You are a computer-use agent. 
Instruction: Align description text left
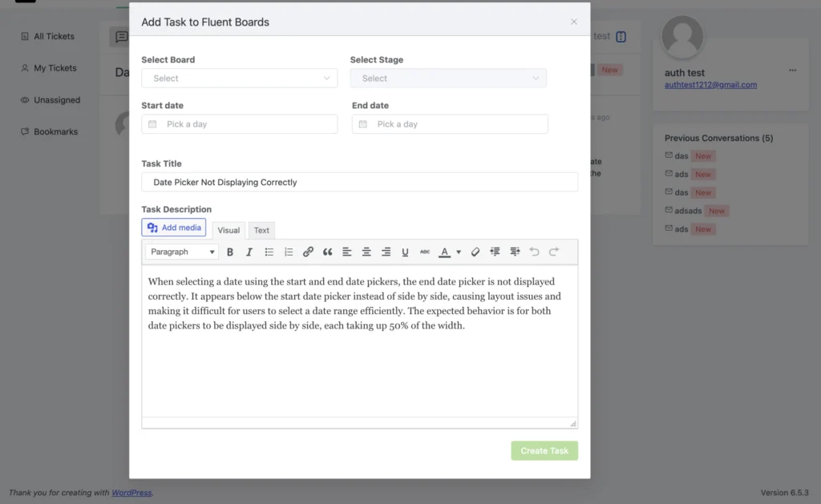click(346, 252)
